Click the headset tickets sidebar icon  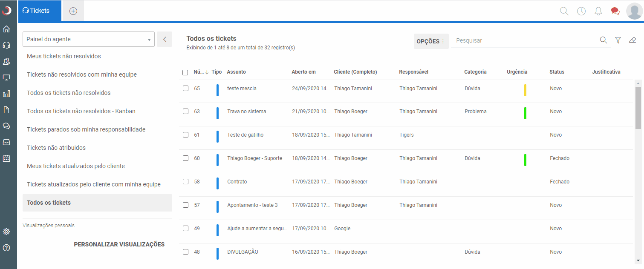[6, 45]
